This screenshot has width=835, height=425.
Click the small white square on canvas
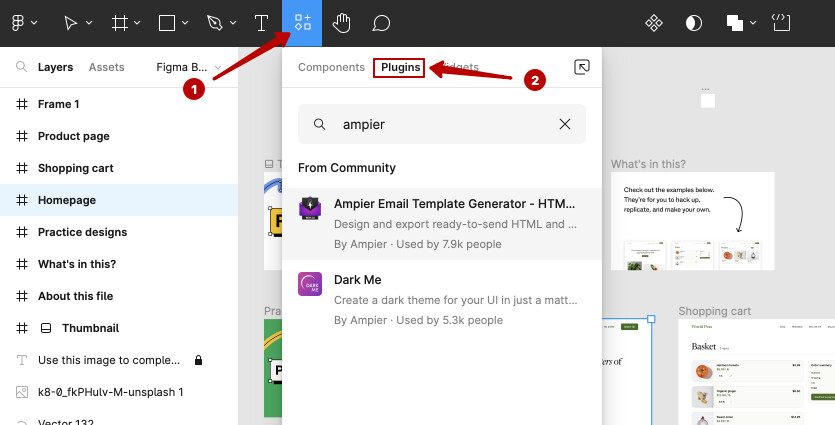click(708, 101)
